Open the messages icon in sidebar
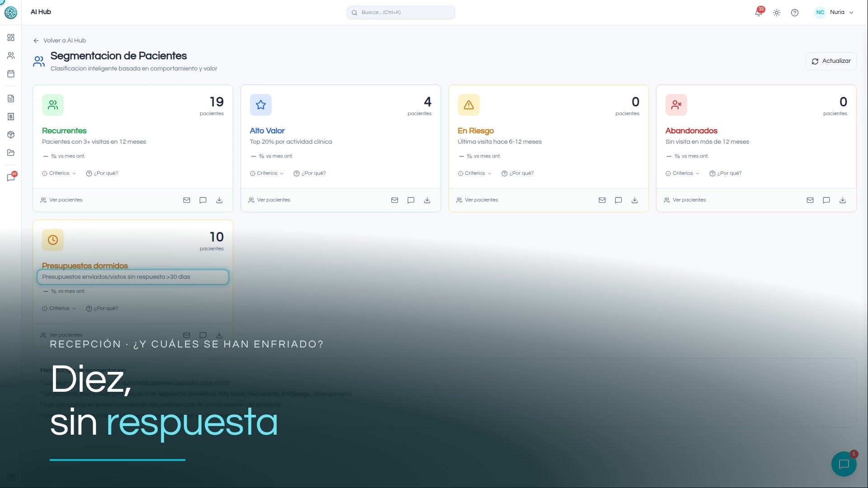The height and width of the screenshot is (488, 868). 11,177
